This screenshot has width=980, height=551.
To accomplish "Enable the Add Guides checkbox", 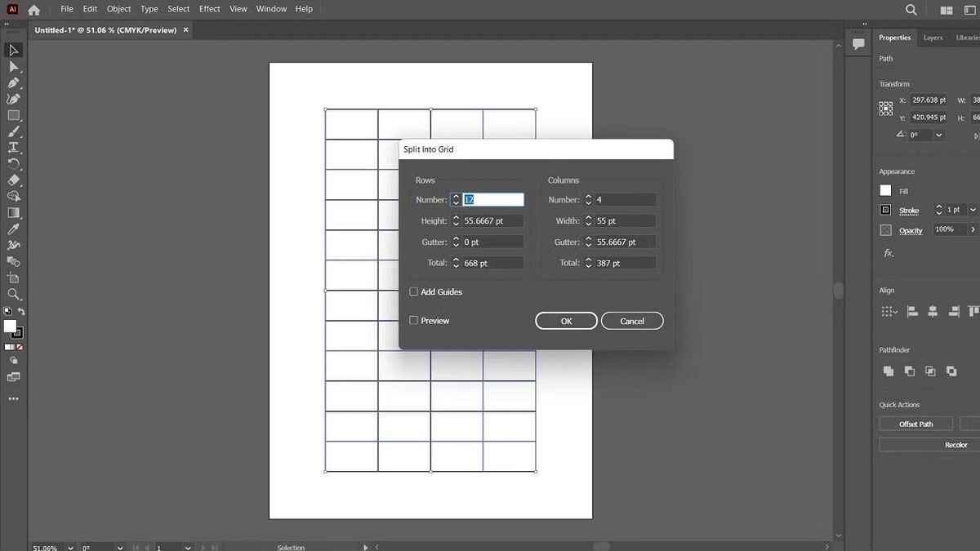I will 414,291.
